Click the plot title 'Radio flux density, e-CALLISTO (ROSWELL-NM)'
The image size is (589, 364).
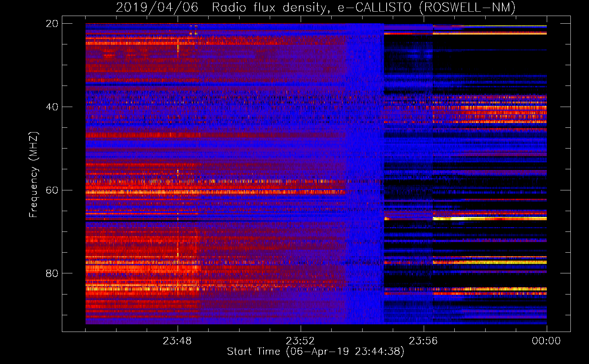[x=364, y=7]
